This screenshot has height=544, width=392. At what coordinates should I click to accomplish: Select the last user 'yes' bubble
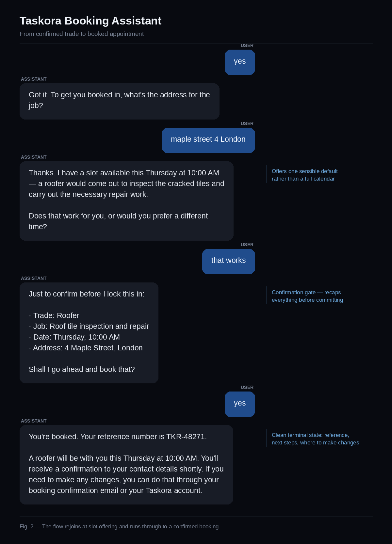[240, 404]
